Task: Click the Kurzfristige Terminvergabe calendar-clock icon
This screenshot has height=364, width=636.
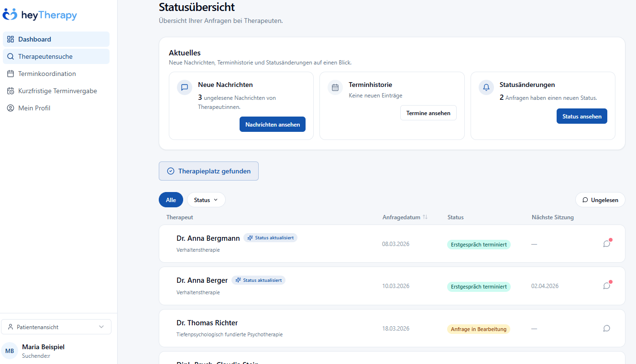Action: coord(11,91)
